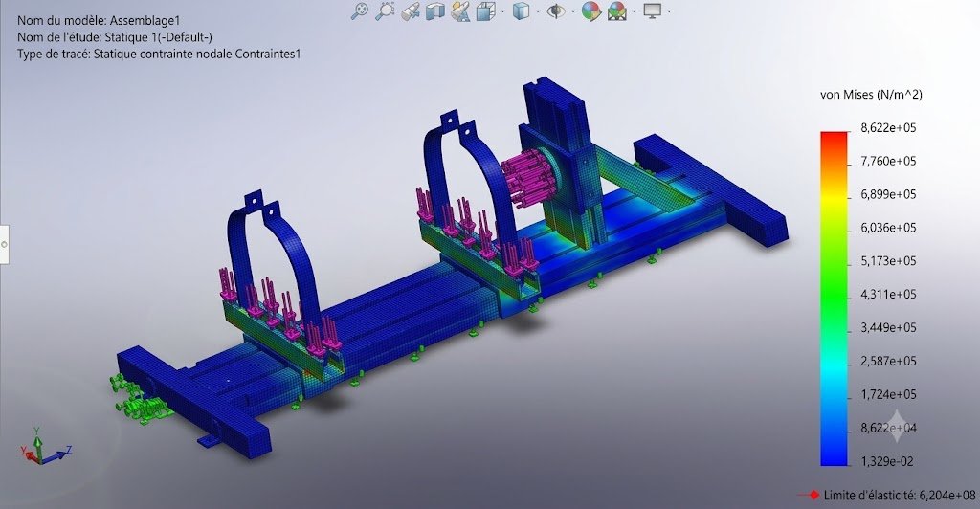980x509 pixels.
Task: Select the von Mises (N/m^2) legend title
Action: [871, 95]
